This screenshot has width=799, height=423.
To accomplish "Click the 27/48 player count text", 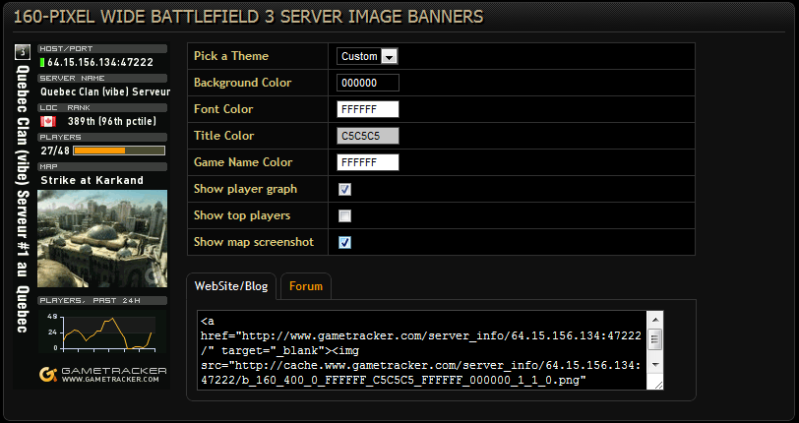I will (55, 151).
